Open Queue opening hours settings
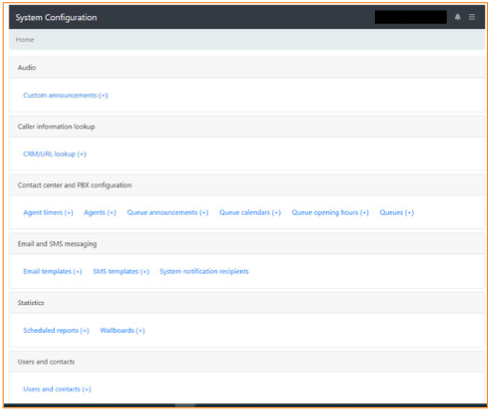 point(330,213)
